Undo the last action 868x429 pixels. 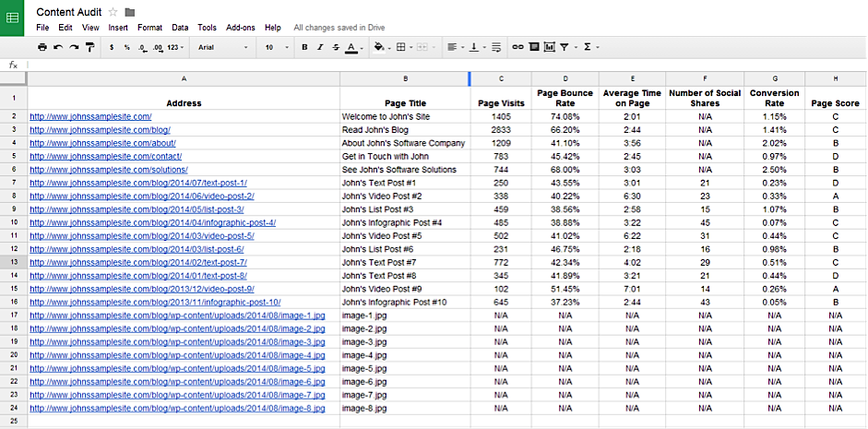pos(58,46)
